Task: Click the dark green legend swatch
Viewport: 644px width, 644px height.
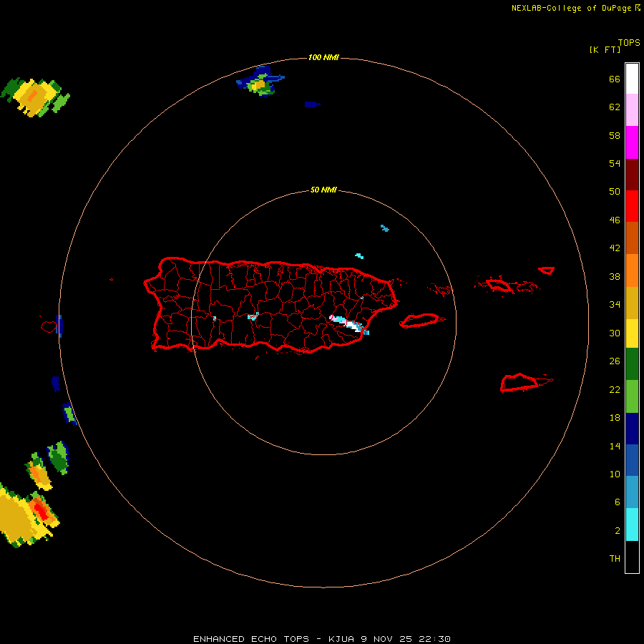Action: [632, 364]
